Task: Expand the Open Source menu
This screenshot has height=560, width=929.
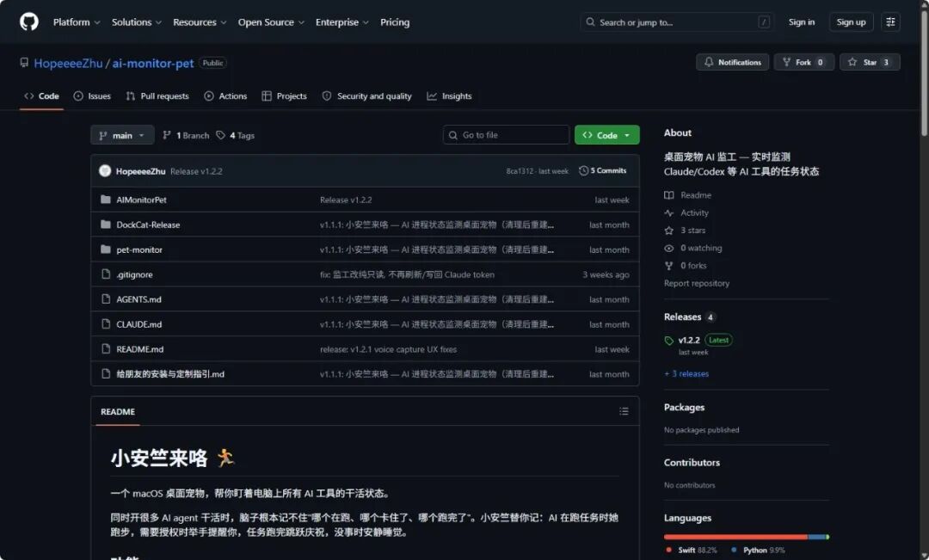Action: (271, 22)
